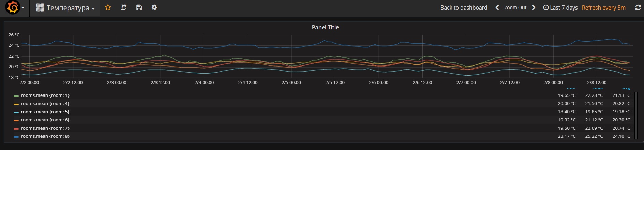Click the 2/8 12:00 time axis label
The width and height of the screenshot is (644, 221).
[597, 83]
